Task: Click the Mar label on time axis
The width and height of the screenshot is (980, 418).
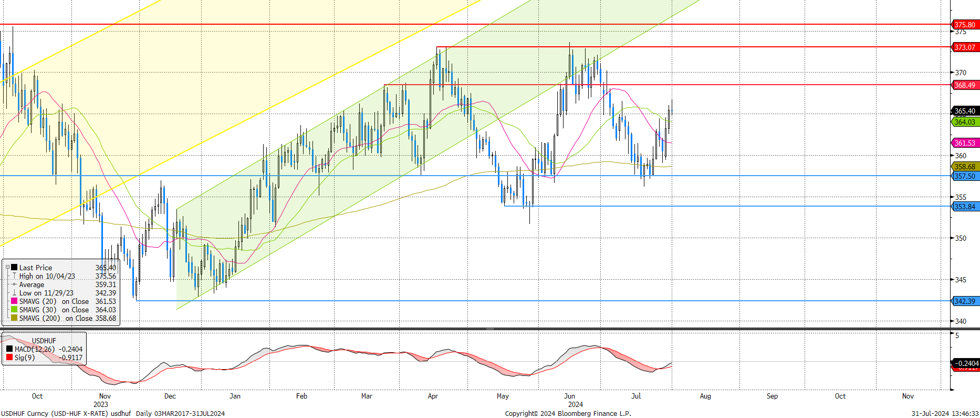Action: pos(367,396)
